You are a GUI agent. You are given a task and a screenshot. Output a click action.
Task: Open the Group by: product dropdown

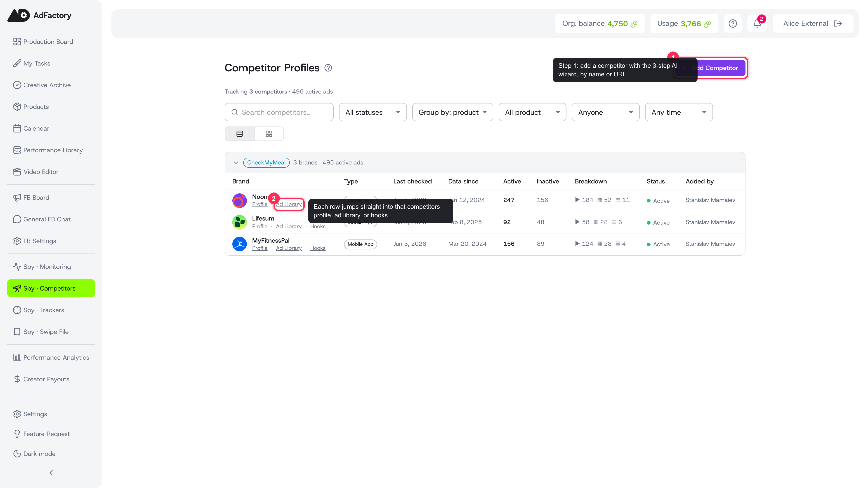click(453, 112)
